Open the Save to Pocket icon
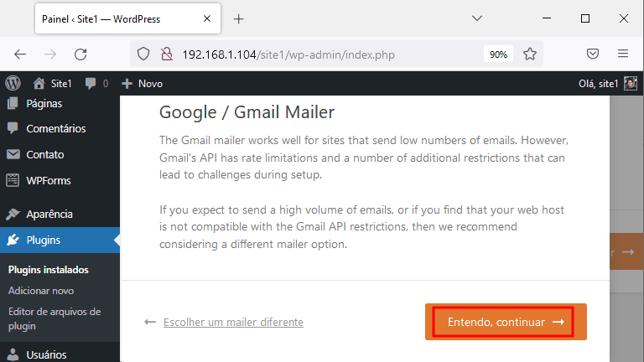 point(593,54)
